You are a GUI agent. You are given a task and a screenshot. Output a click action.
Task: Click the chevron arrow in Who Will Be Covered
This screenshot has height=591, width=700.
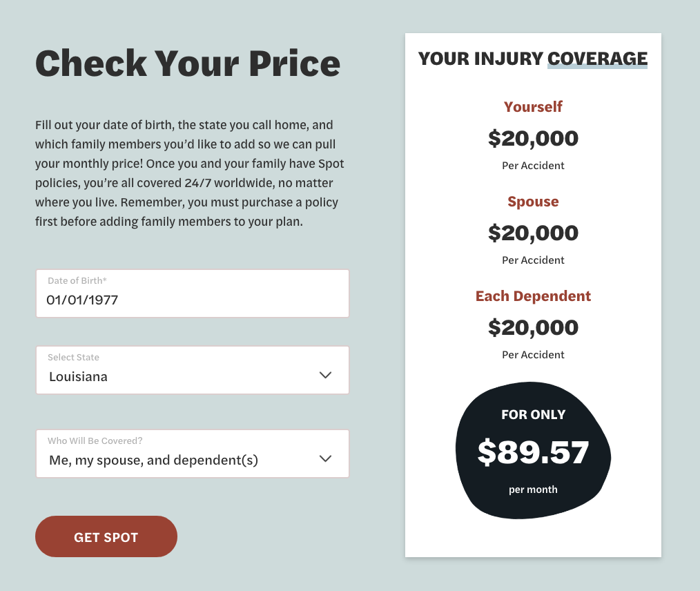(326, 458)
